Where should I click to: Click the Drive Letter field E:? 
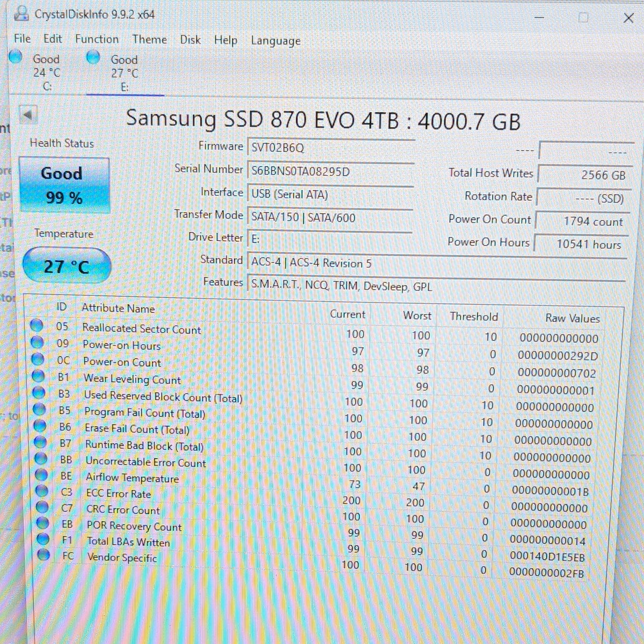(330, 240)
